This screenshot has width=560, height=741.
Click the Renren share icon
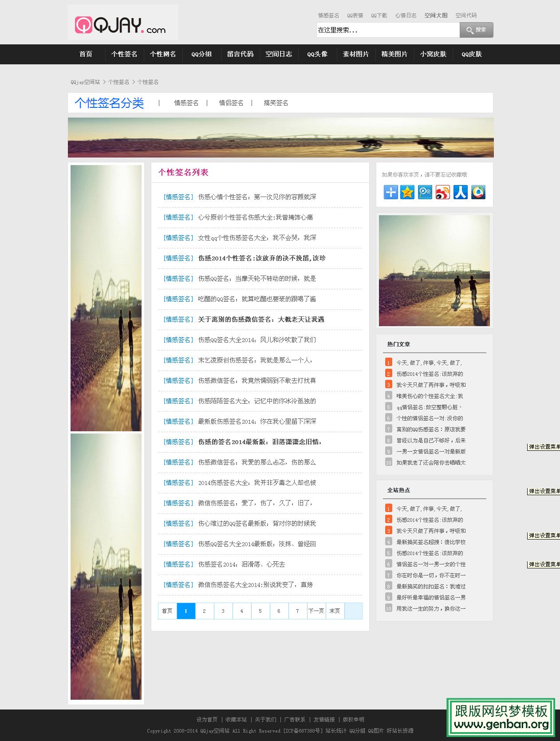click(461, 192)
